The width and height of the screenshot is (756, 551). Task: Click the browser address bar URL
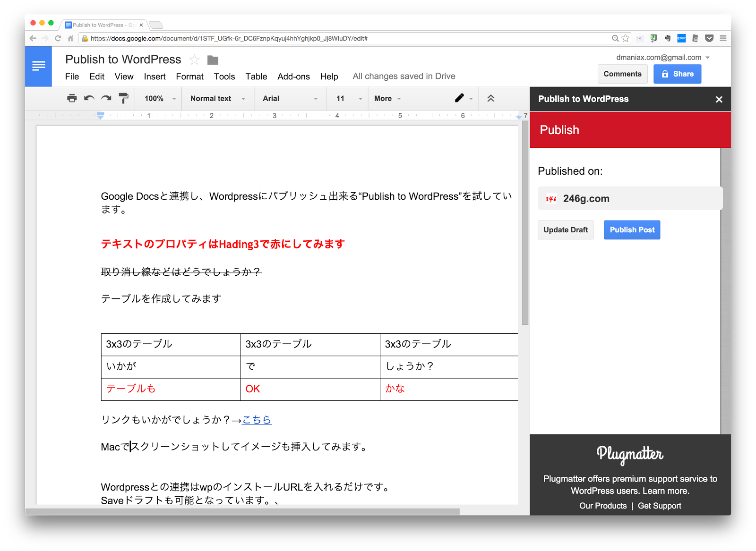(x=229, y=38)
